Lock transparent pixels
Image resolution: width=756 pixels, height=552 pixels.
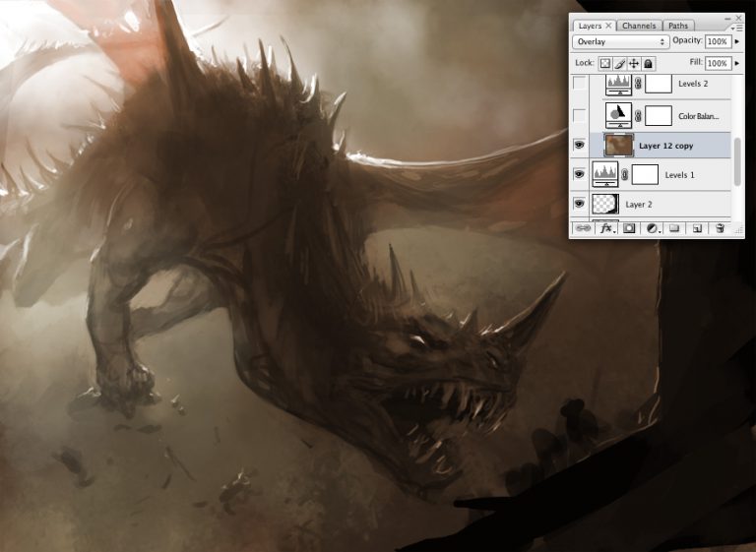pos(605,63)
